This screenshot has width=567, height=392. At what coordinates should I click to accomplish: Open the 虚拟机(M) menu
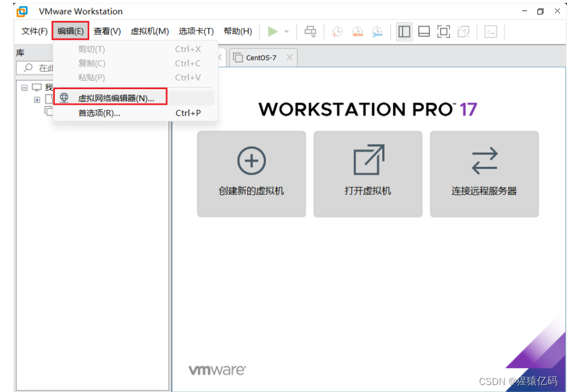pyautogui.click(x=149, y=31)
